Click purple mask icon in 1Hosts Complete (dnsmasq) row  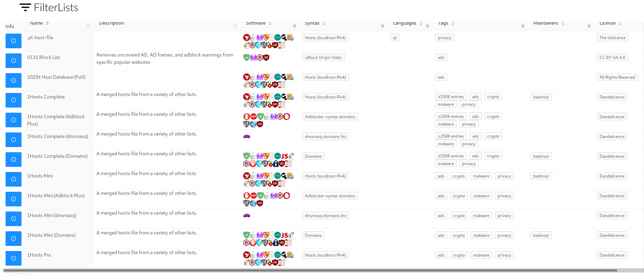[246, 137]
